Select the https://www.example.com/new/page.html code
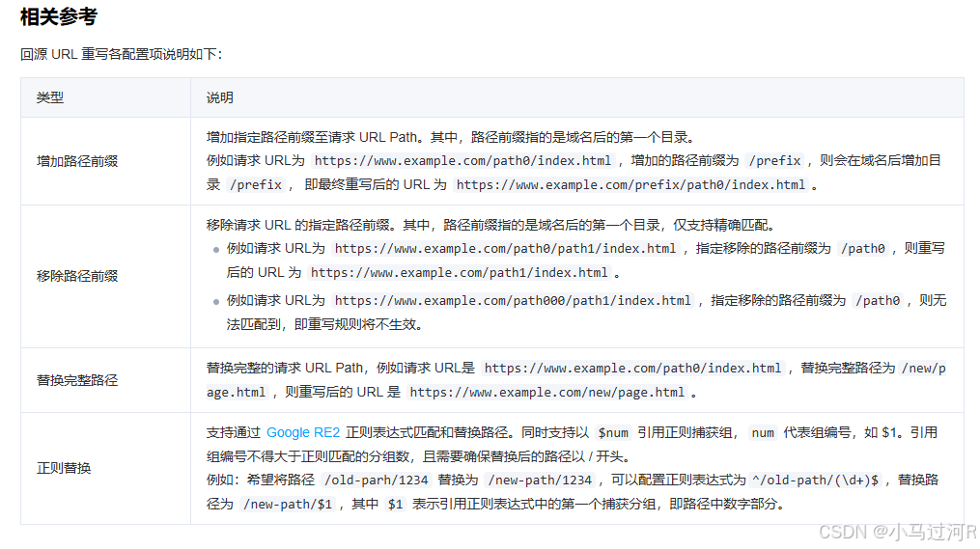980x549 pixels. point(546,393)
